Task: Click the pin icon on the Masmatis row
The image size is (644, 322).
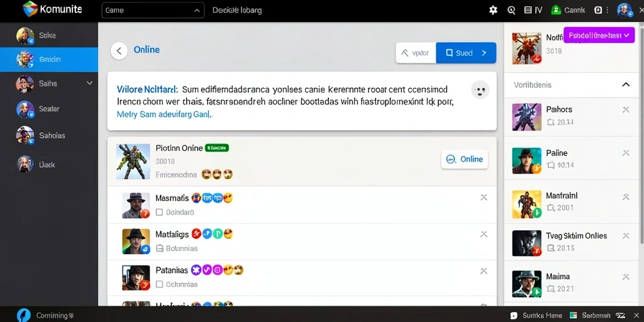Action: pyautogui.click(x=484, y=197)
